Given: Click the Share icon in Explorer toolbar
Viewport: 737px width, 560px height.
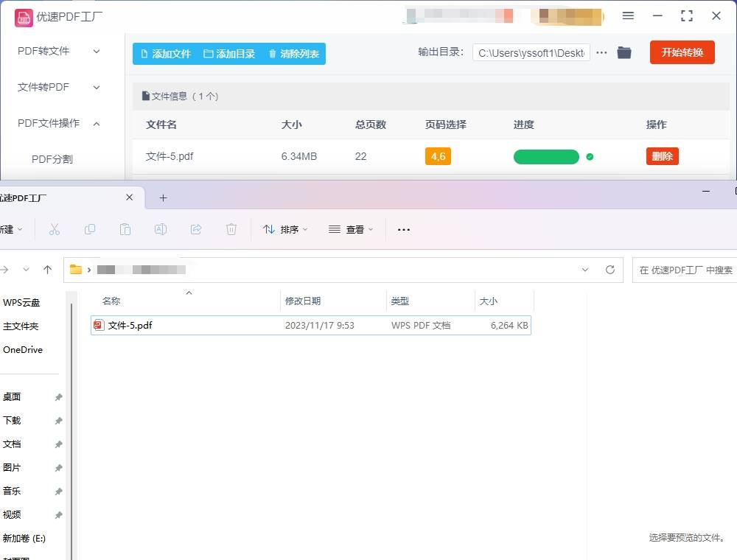Looking at the screenshot, I should [196, 229].
